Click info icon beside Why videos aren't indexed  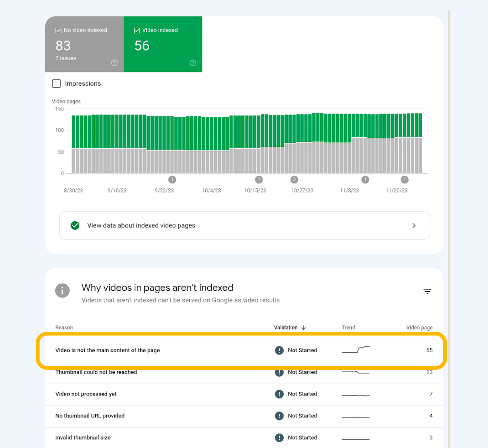[62, 291]
